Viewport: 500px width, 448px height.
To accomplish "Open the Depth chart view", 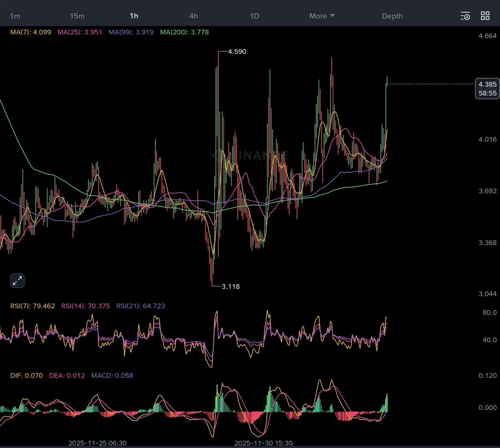I will click(x=392, y=16).
